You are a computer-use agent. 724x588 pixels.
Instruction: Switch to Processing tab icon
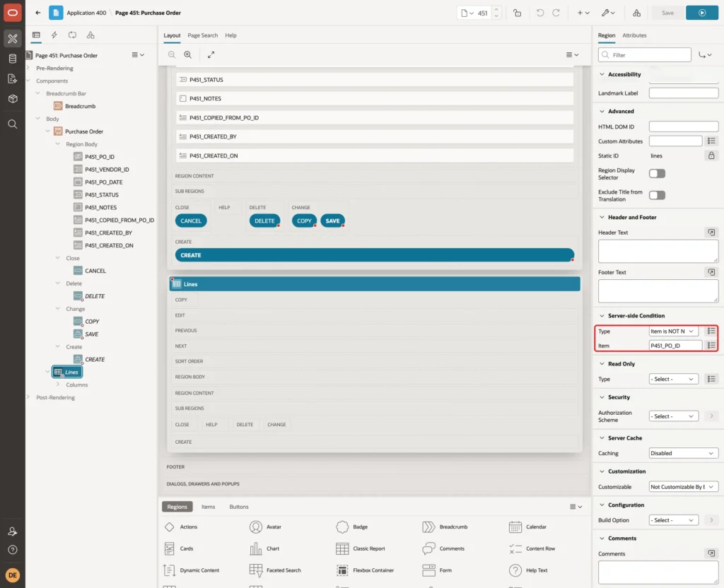(x=72, y=35)
